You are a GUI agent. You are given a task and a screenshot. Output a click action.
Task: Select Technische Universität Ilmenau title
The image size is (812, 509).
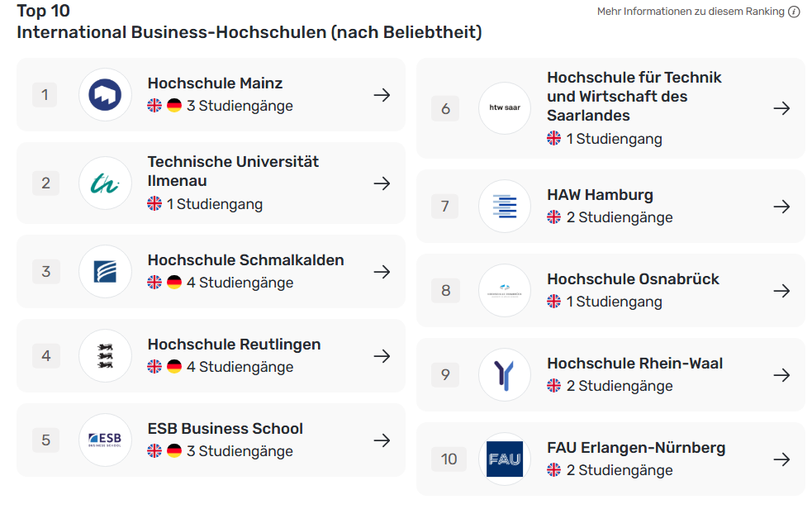click(x=233, y=171)
